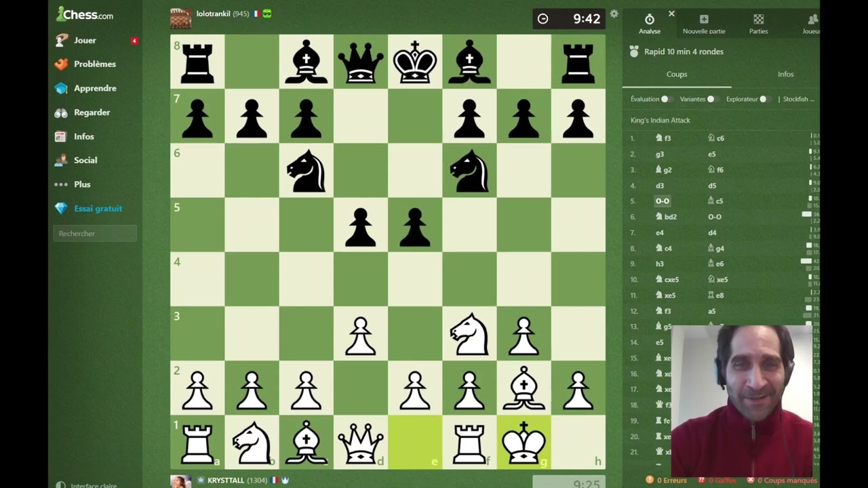Image resolution: width=868 pixels, height=488 pixels.
Task: Click KRYSTTALL's avatar thumbnail
Action: pyautogui.click(x=180, y=481)
